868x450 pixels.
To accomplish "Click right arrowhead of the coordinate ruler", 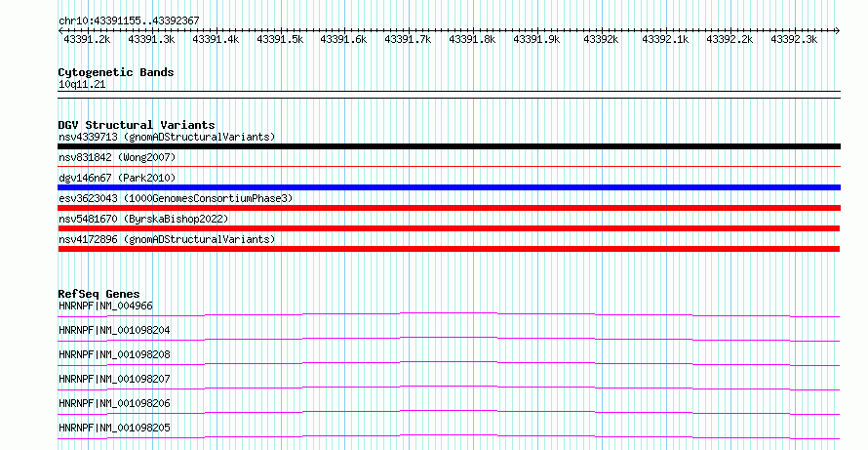I will tap(837, 31).
